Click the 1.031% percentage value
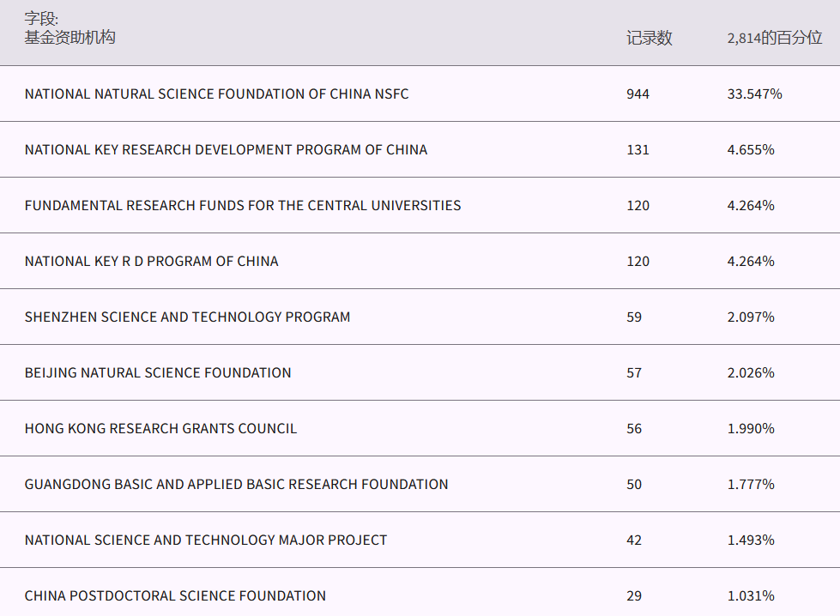The width and height of the screenshot is (840, 616). tap(751, 596)
